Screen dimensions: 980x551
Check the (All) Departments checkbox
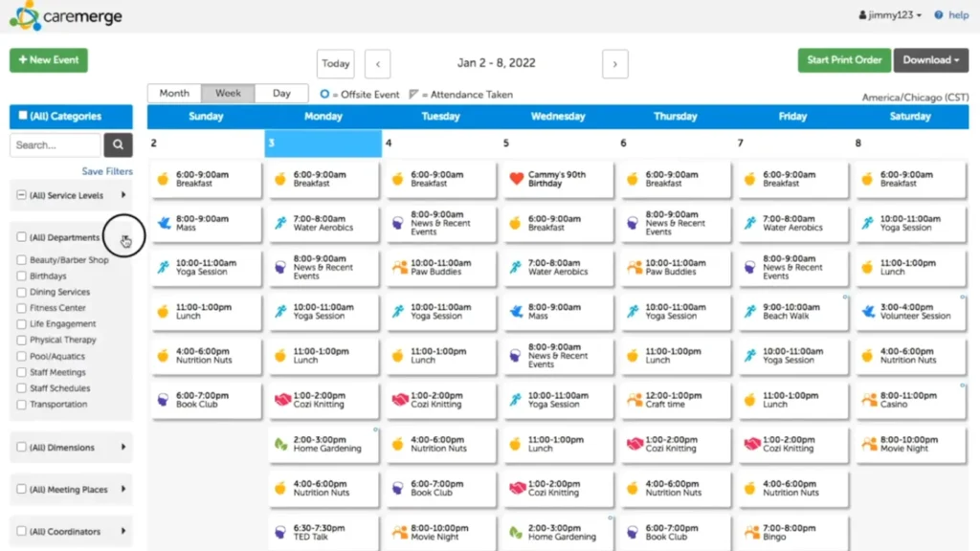[x=21, y=237]
